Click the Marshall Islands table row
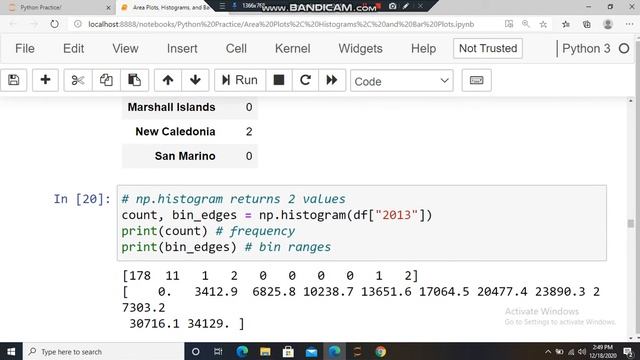This screenshot has width=640, height=360. (190, 107)
